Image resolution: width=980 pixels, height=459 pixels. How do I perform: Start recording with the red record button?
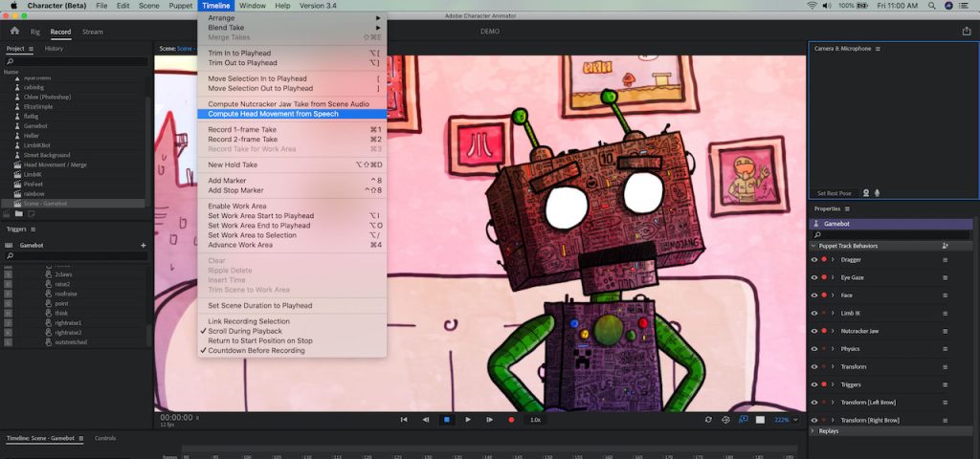coord(511,420)
